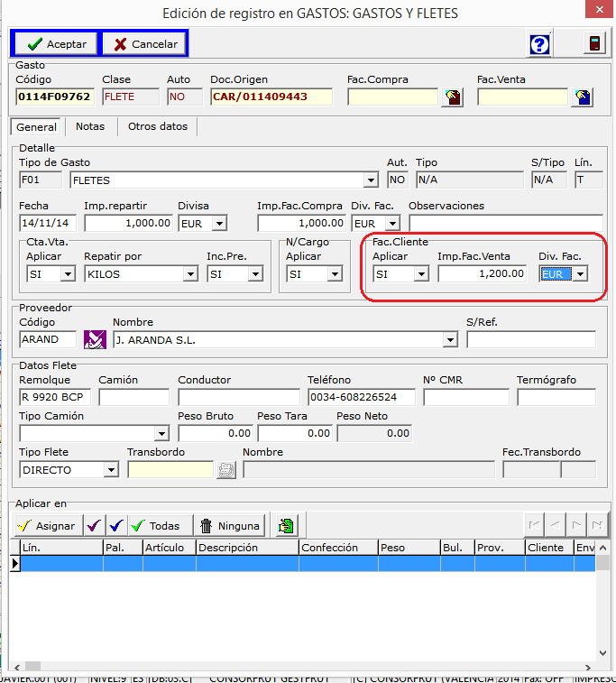This screenshot has width=616, height=683.
Task: Click the Ninguna button with trash icon
Action: [229, 526]
